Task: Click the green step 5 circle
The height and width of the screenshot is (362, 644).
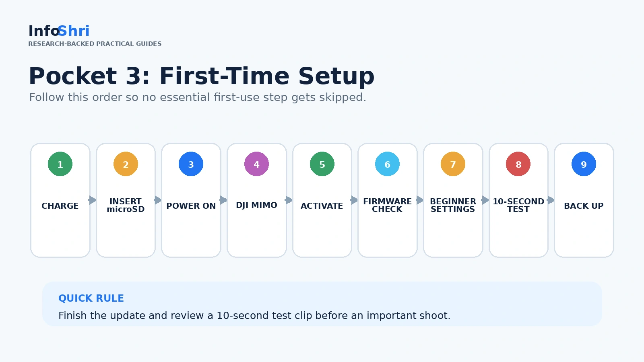Action: tap(322, 164)
